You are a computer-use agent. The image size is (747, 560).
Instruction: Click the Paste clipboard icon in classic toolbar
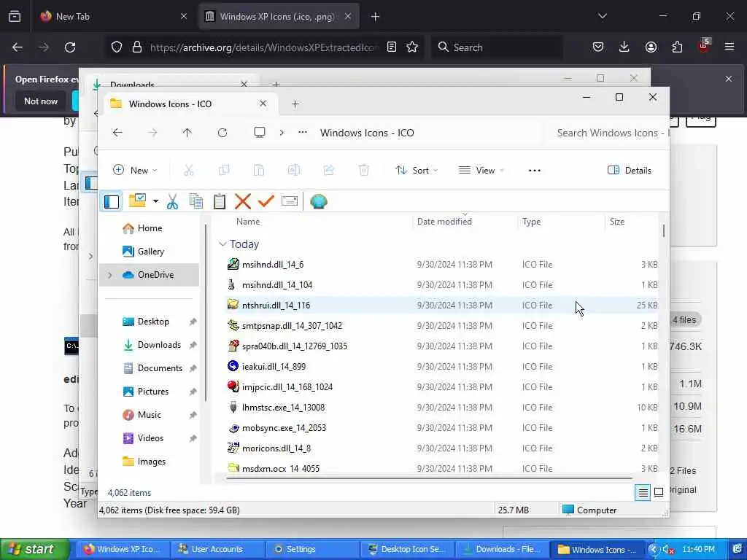pos(219,201)
